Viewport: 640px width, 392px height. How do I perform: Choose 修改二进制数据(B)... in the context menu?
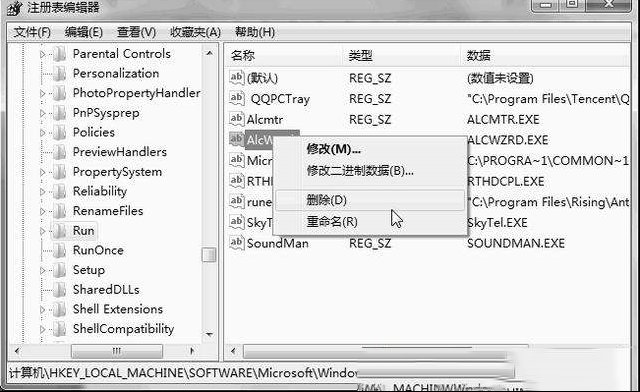pyautogui.click(x=370, y=171)
